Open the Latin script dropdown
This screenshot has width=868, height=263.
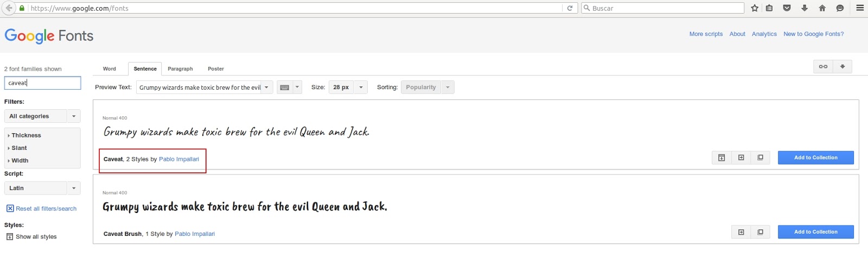[42, 188]
